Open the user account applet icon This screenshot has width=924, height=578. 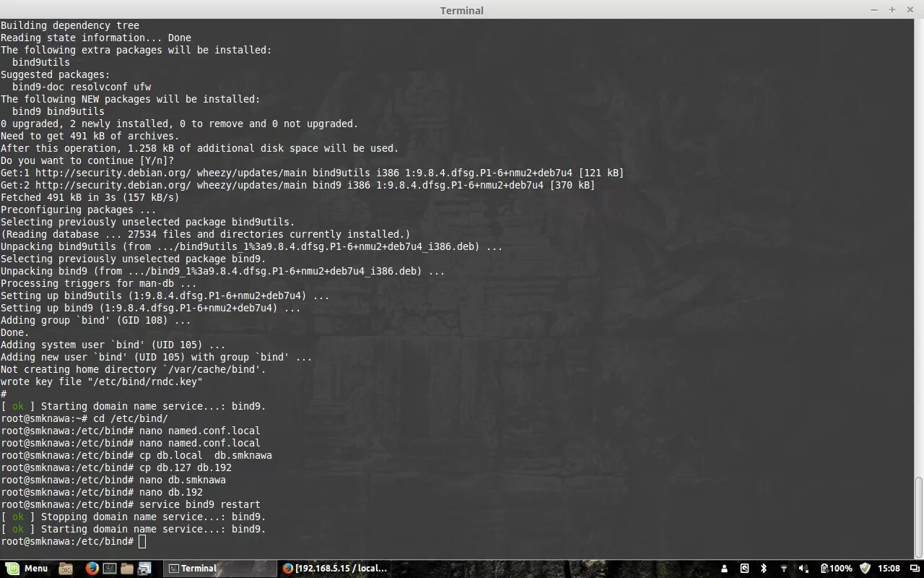tap(724, 569)
